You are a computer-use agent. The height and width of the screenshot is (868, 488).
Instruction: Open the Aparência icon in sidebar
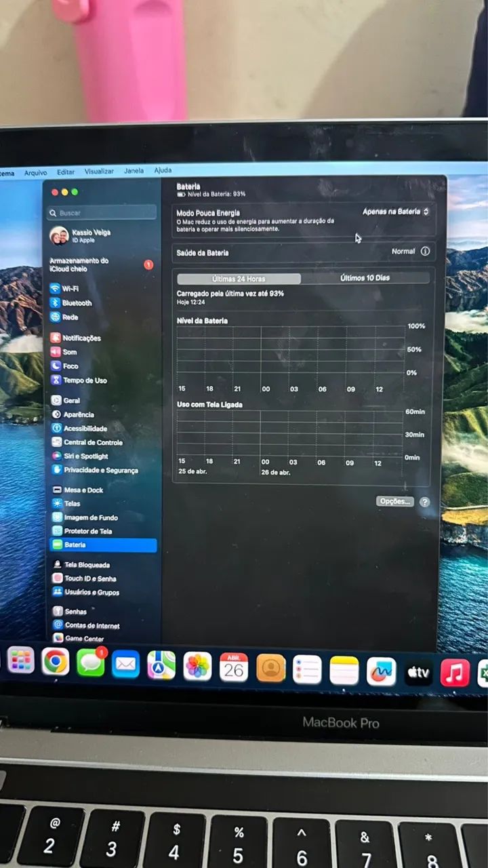[x=57, y=414]
